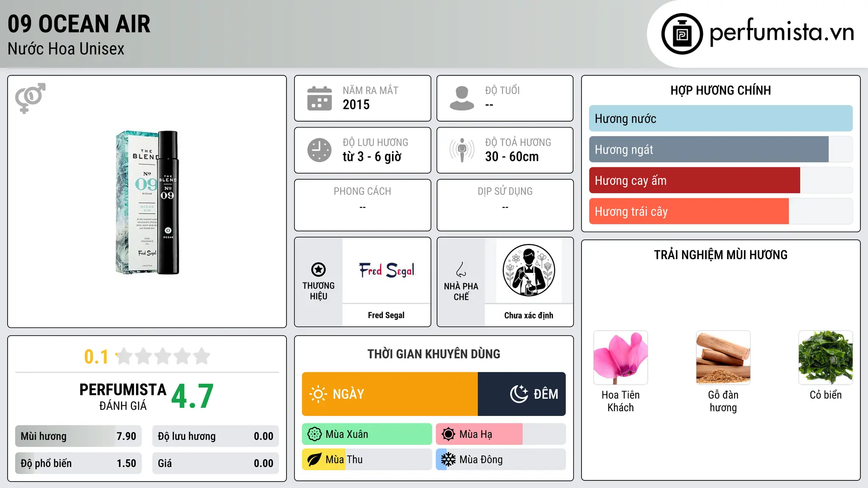This screenshot has height=488, width=868.
Task: Click the sillage value 30 - 60cm
Action: pos(512,157)
